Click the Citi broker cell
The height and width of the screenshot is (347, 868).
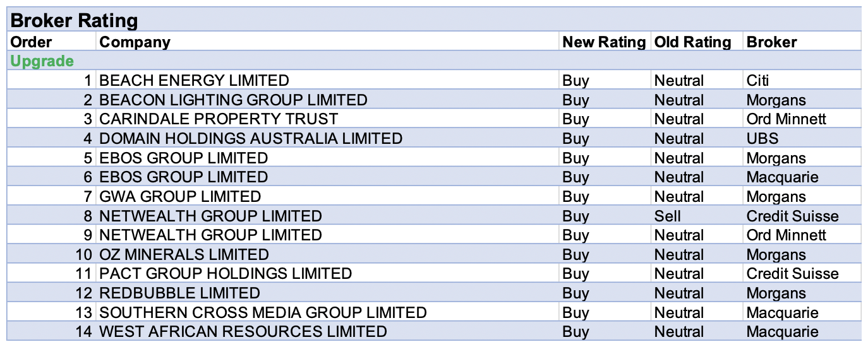pos(757,81)
